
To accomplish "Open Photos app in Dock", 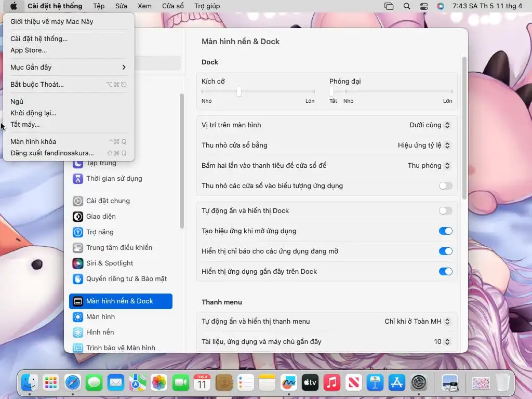I will pyautogui.click(x=159, y=383).
